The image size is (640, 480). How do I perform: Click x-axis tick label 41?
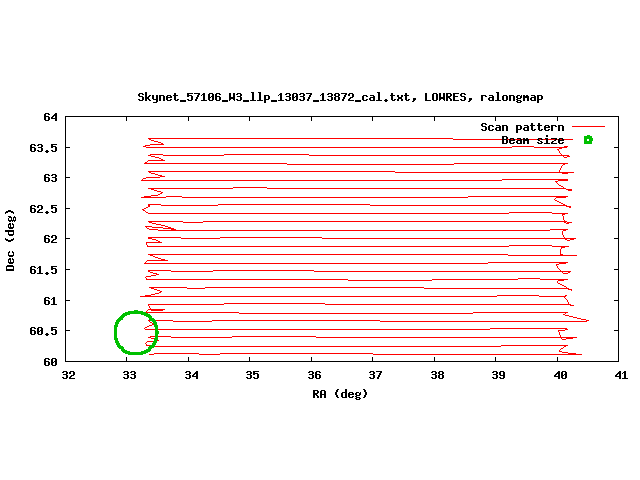[621, 375]
